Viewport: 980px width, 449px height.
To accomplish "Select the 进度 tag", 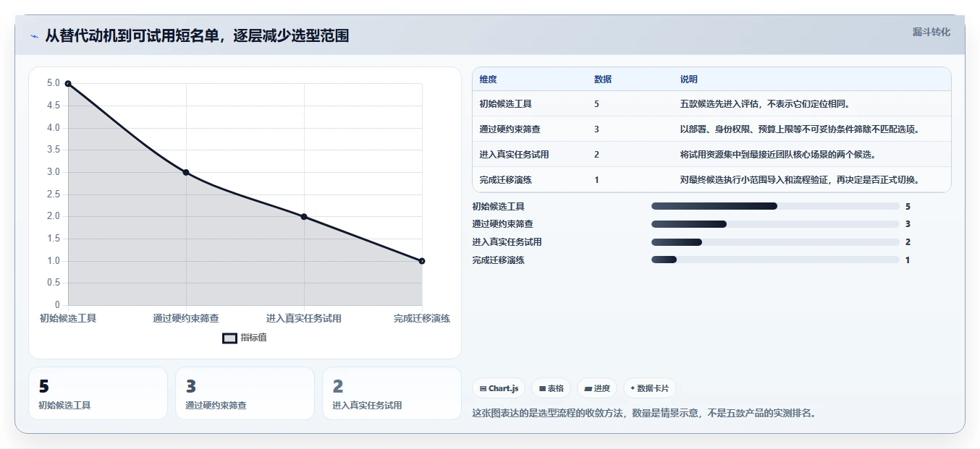I will (x=597, y=388).
